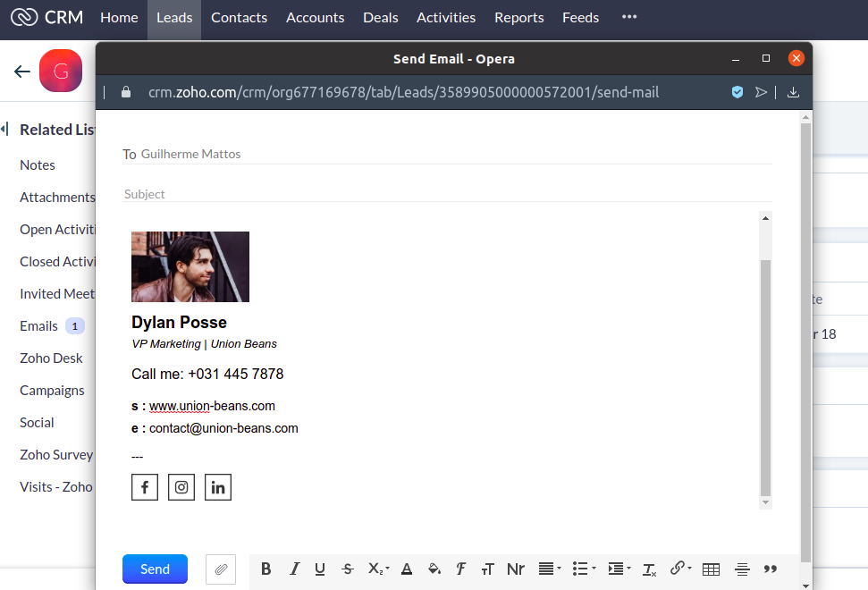Image resolution: width=868 pixels, height=590 pixels.
Task: Insert a table
Action: [x=711, y=569]
